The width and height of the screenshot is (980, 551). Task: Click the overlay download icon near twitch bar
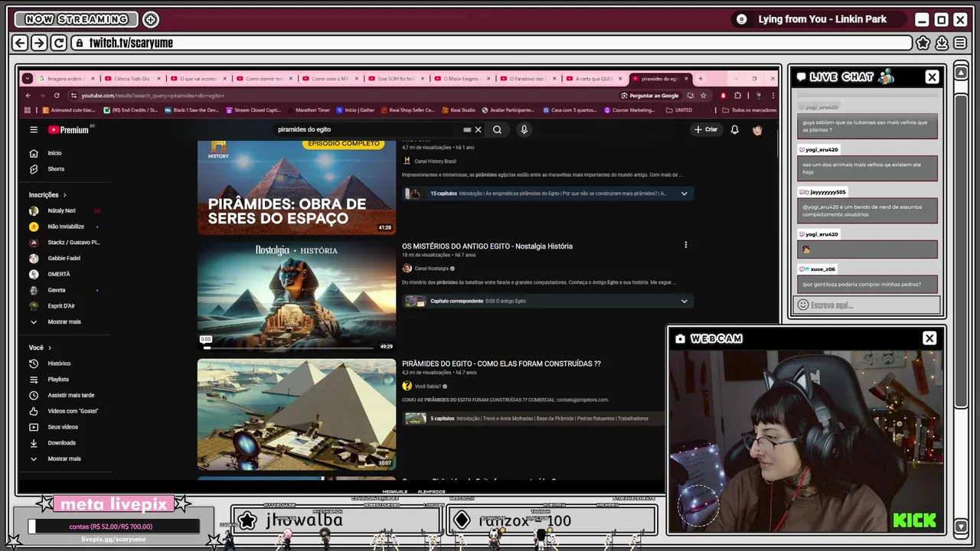[x=942, y=43]
